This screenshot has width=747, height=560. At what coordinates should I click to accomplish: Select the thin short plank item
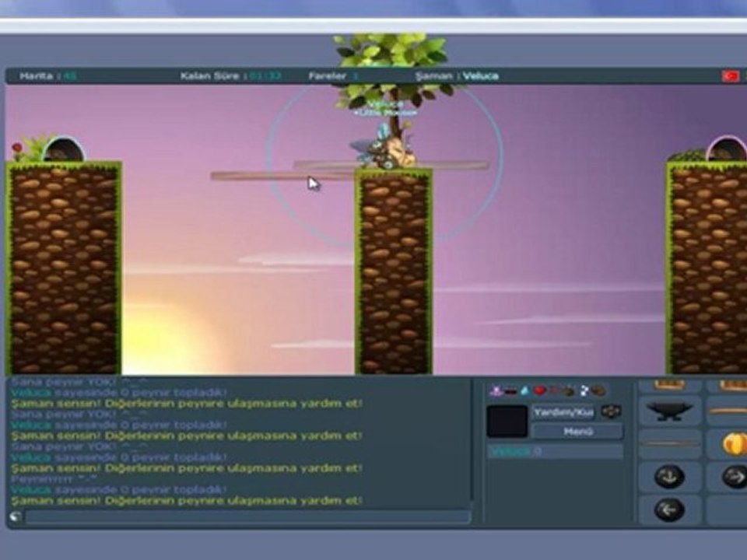click(x=669, y=444)
